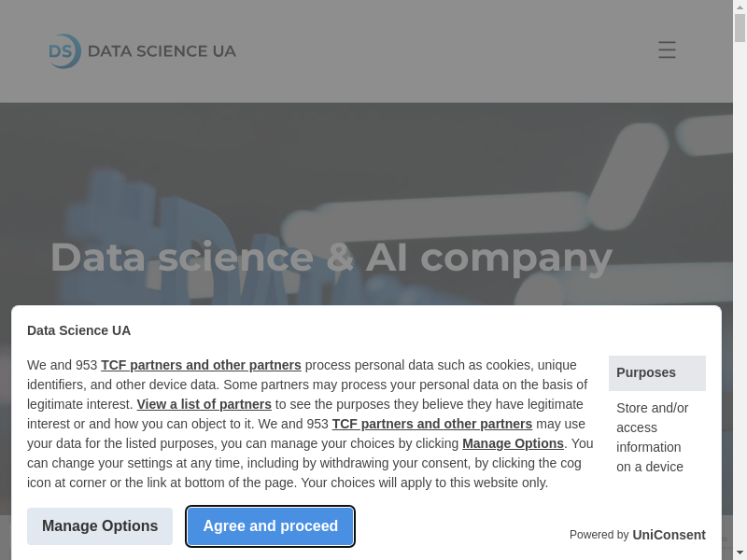
Task: Open the first TCF partners and other partners link
Action: point(201,365)
